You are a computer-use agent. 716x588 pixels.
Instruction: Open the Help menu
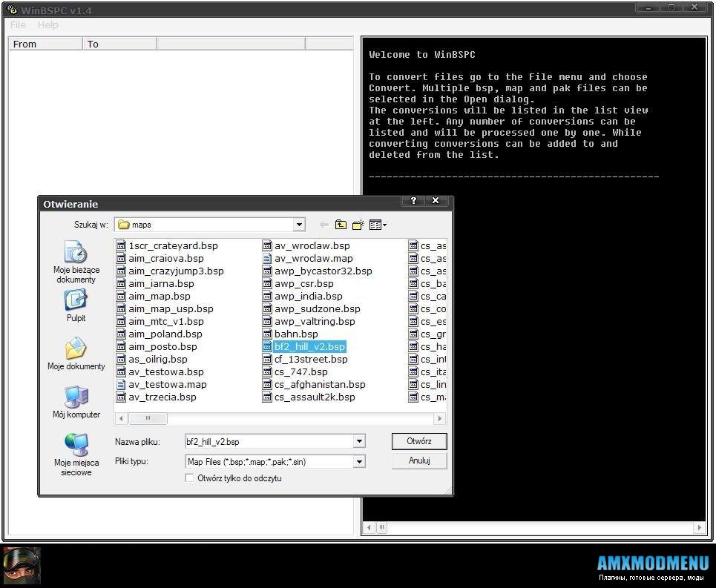(47, 24)
